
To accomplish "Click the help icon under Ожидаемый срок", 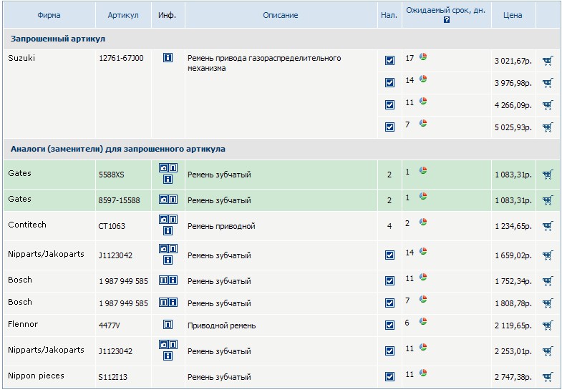I will [446, 20].
